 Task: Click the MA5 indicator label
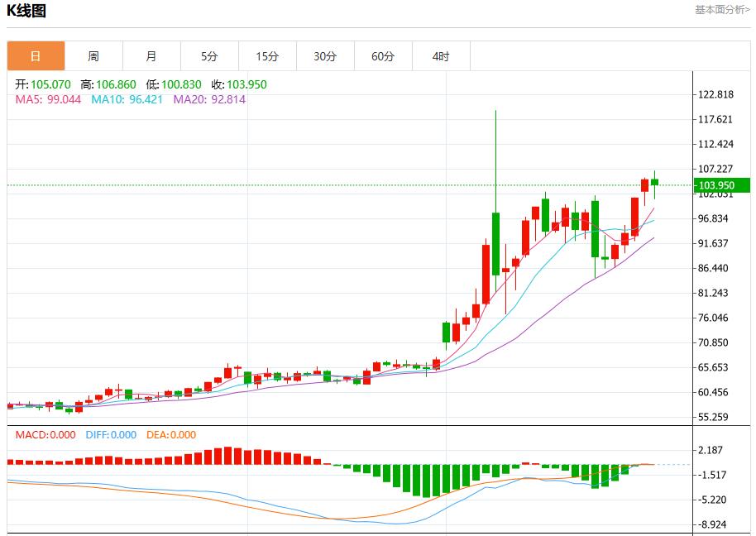point(48,99)
